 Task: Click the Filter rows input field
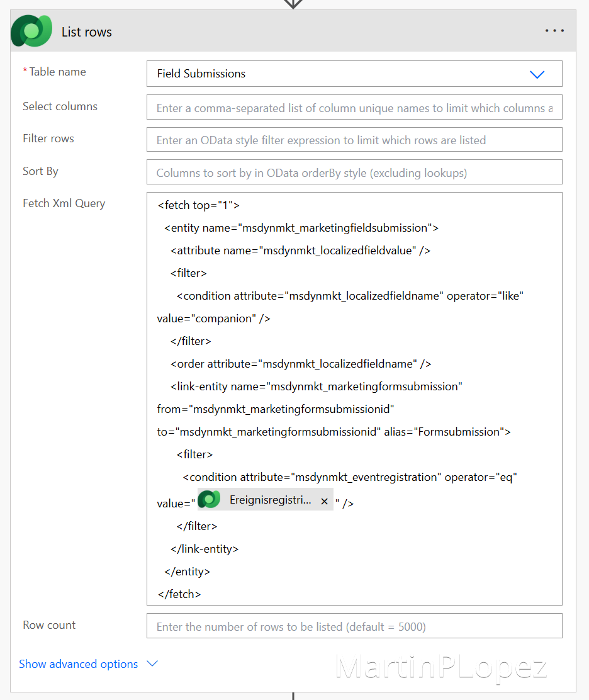(354, 140)
